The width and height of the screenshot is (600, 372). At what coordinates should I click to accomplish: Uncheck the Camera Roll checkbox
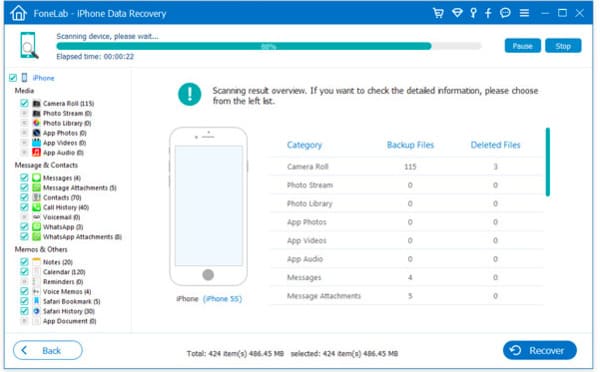click(x=24, y=103)
